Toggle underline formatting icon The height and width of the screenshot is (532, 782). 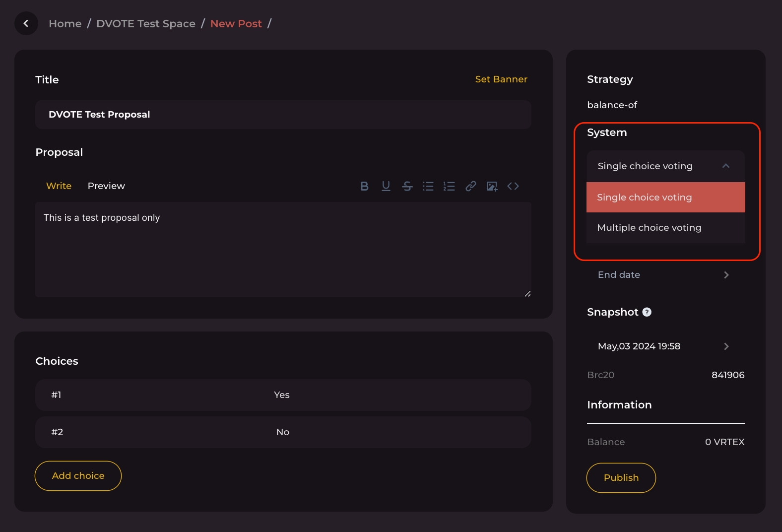click(386, 186)
